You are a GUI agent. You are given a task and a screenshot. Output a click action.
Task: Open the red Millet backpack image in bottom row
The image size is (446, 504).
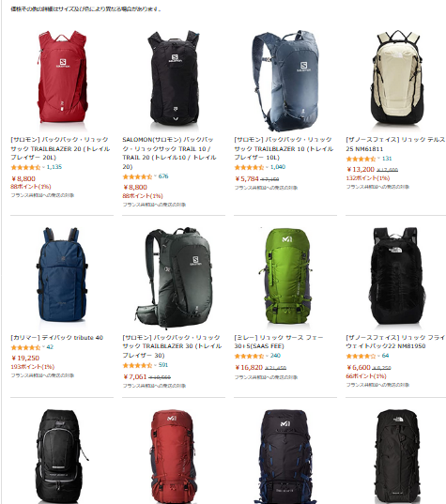(174, 456)
